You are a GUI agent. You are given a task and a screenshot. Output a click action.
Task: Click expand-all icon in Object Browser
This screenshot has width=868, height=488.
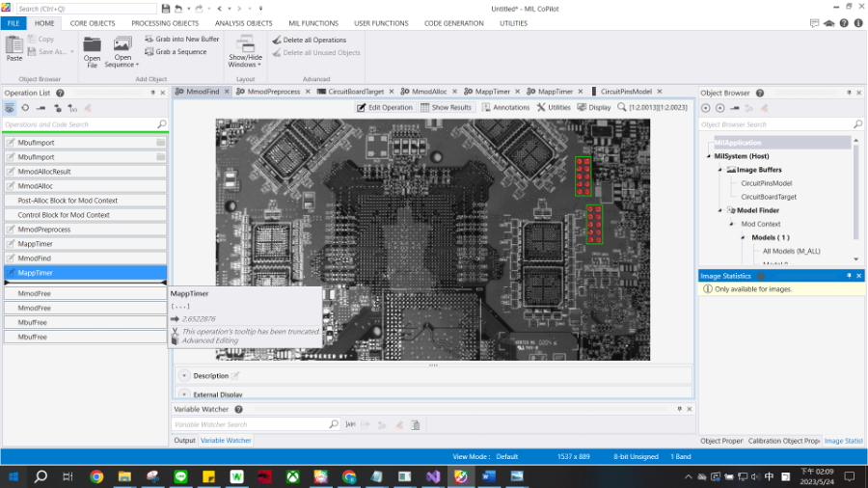tap(705, 108)
